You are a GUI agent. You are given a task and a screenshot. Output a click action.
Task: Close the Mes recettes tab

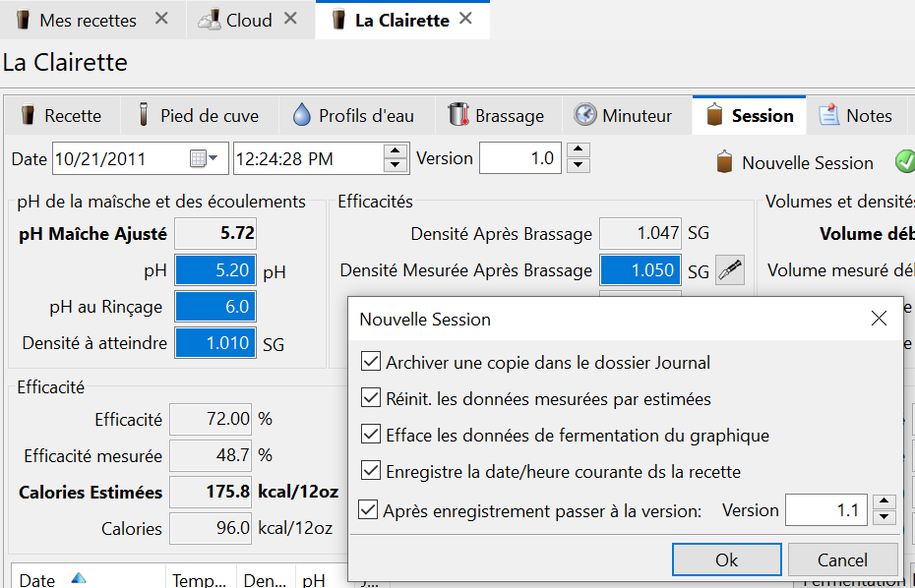(161, 19)
